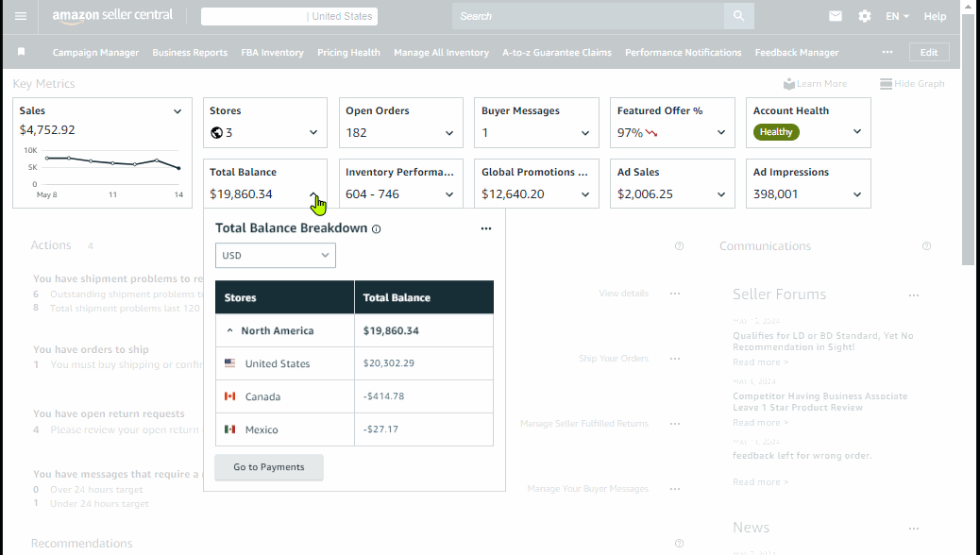
Task: Click the $20,302.29 United States balance
Action: (x=389, y=363)
